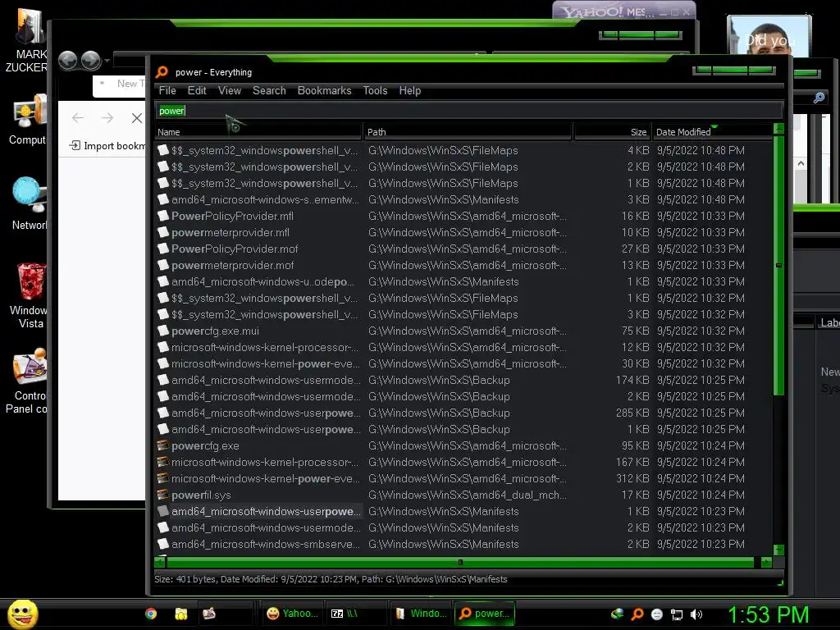Image resolution: width=840 pixels, height=630 pixels.
Task: Select the powerfil.sys file icon
Action: [163, 495]
